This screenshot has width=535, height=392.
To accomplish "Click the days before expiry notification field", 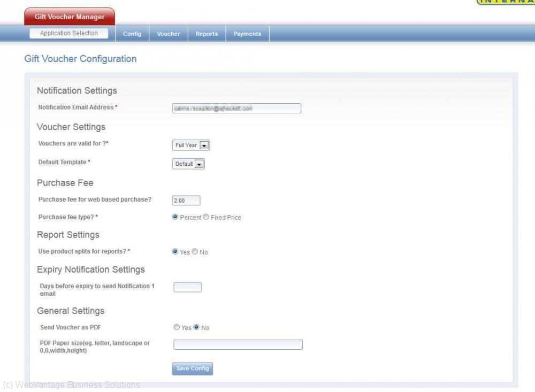I will 187,287.
